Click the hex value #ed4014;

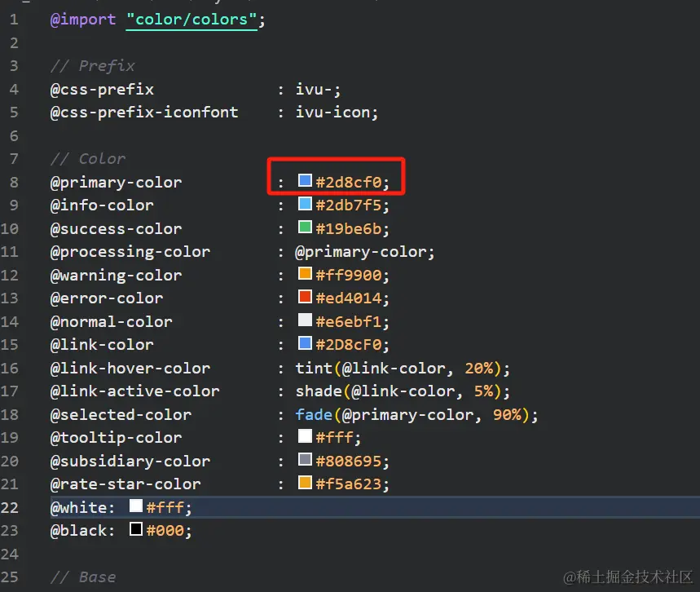pyautogui.click(x=352, y=298)
